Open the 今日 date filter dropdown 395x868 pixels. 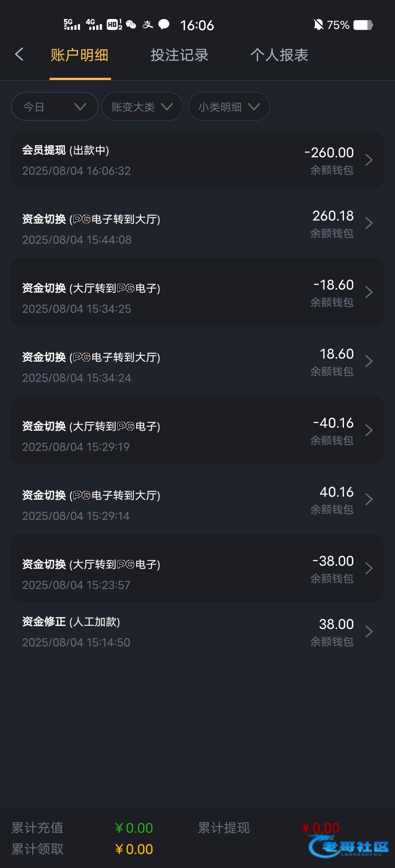tap(55, 107)
